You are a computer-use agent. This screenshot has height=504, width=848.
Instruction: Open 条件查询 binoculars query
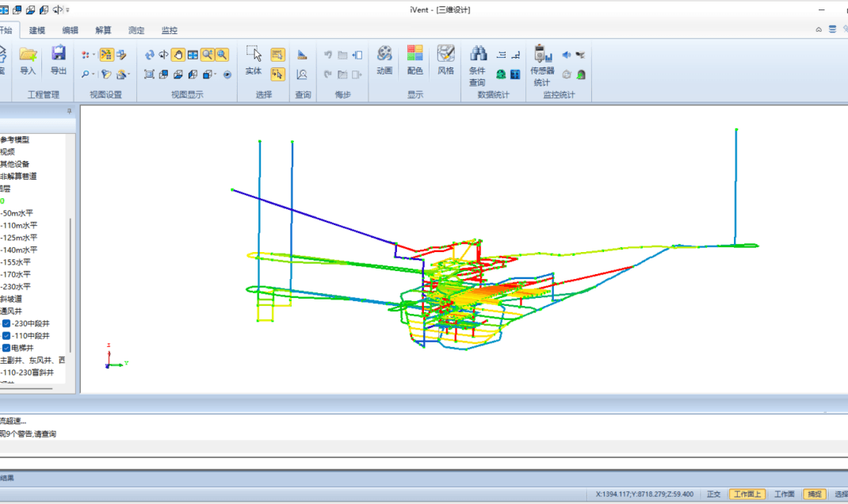(x=477, y=66)
